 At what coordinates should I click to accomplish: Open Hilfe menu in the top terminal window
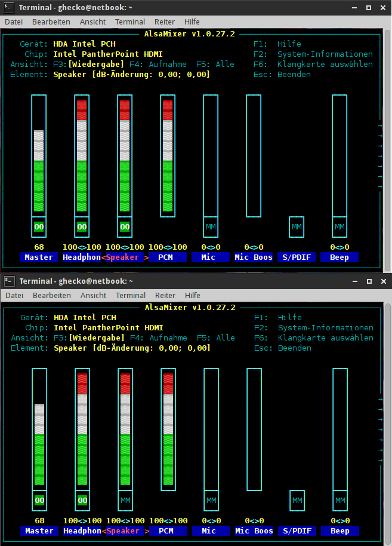pyautogui.click(x=192, y=22)
